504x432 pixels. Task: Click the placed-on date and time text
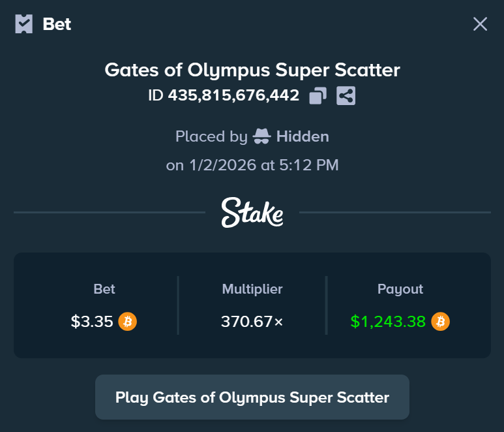click(252, 165)
